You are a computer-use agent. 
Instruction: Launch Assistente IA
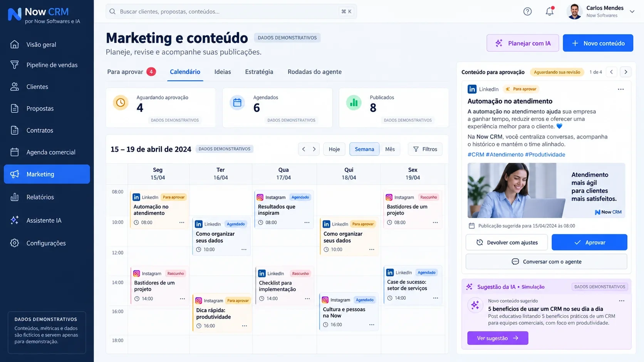point(47,220)
